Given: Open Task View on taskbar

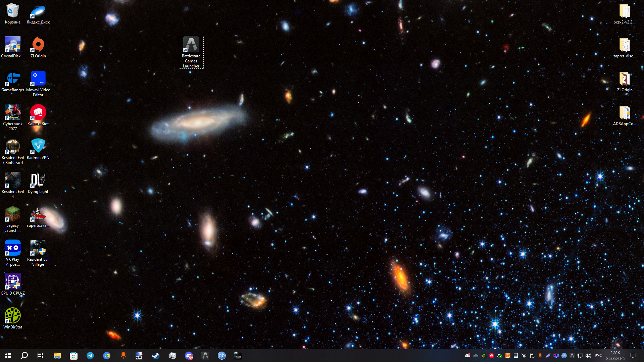Looking at the screenshot, I should [40, 356].
